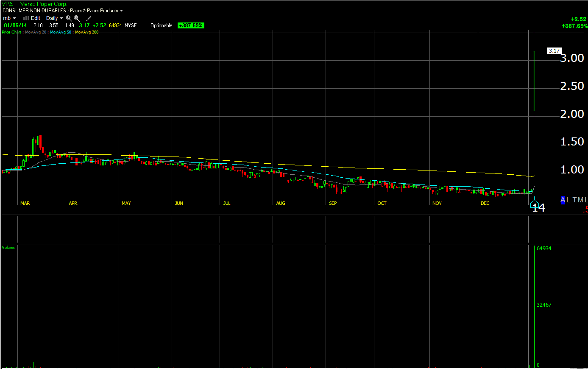Click the VRS - Verso Paper Corp. title
This screenshot has width=588, height=369.
34,4
